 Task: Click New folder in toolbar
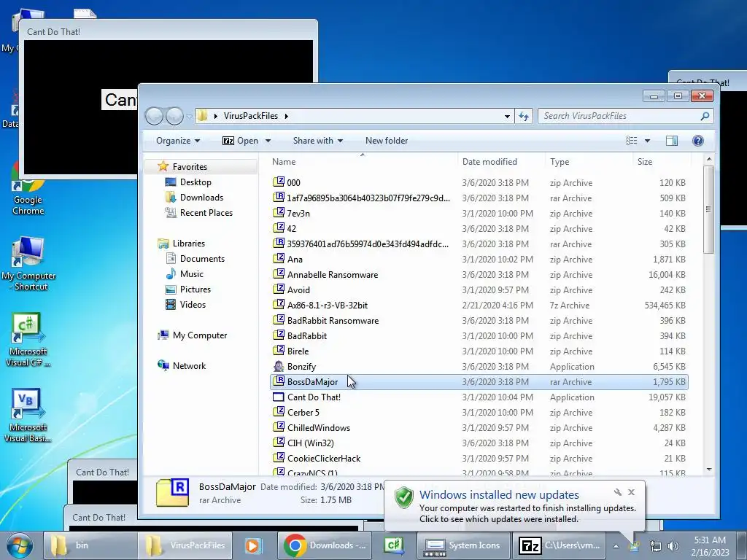(387, 141)
